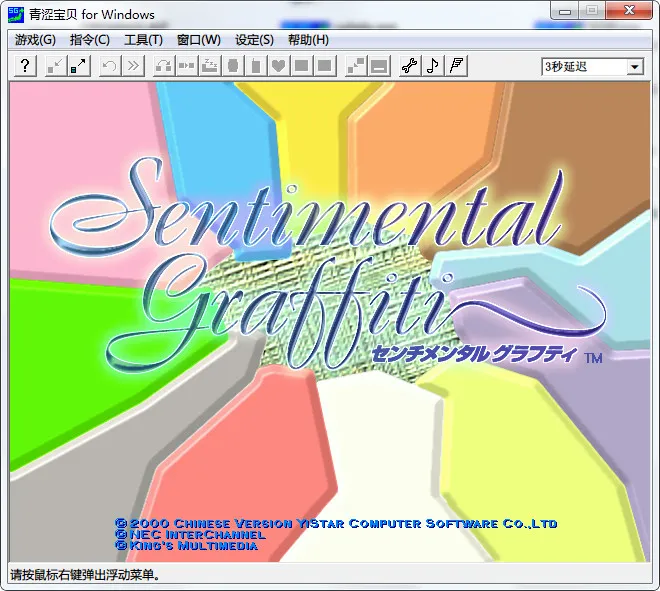The width and height of the screenshot is (660, 591).
Task: Click the heart icon in toolbar
Action: point(279,66)
